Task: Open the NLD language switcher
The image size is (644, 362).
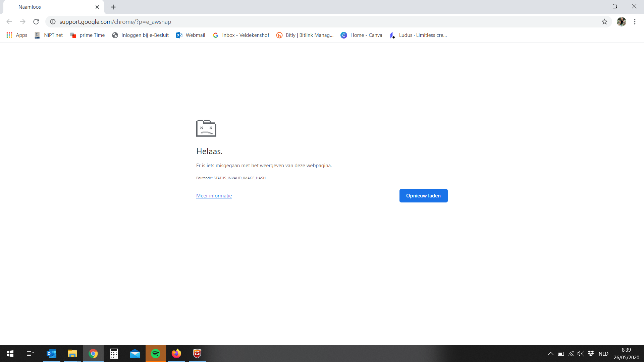Action: [x=603, y=354]
